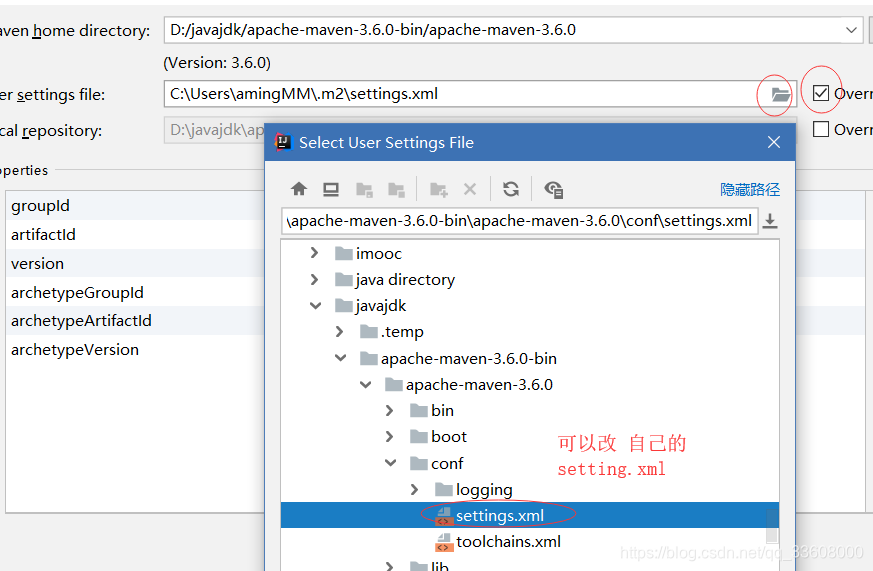Screen dimensions: 873x571
Task: Expand the java directory folder
Action: pyautogui.click(x=315, y=279)
